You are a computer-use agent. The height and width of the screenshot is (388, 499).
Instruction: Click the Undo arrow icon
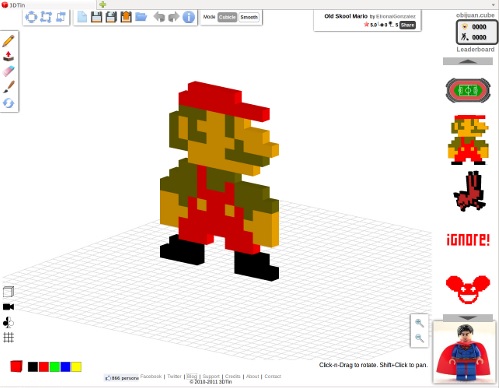coord(159,17)
